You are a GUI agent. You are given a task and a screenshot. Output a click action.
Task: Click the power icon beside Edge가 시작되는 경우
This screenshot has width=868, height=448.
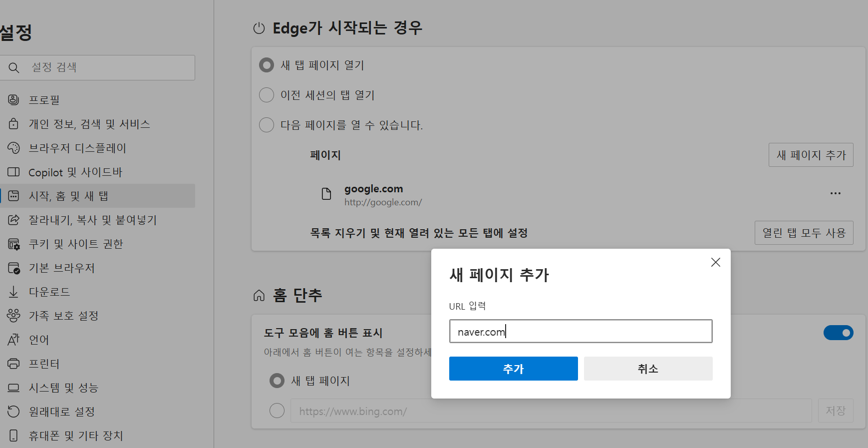[x=259, y=28]
